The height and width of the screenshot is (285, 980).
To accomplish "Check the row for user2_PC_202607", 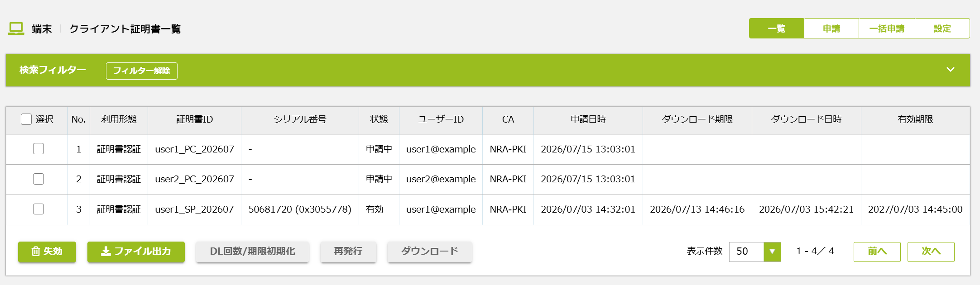I will [x=38, y=179].
